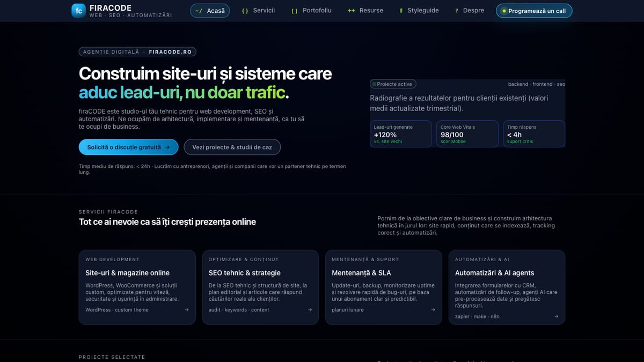Click the ? icon beside Despre
This screenshot has width=644, height=362.
457,11
